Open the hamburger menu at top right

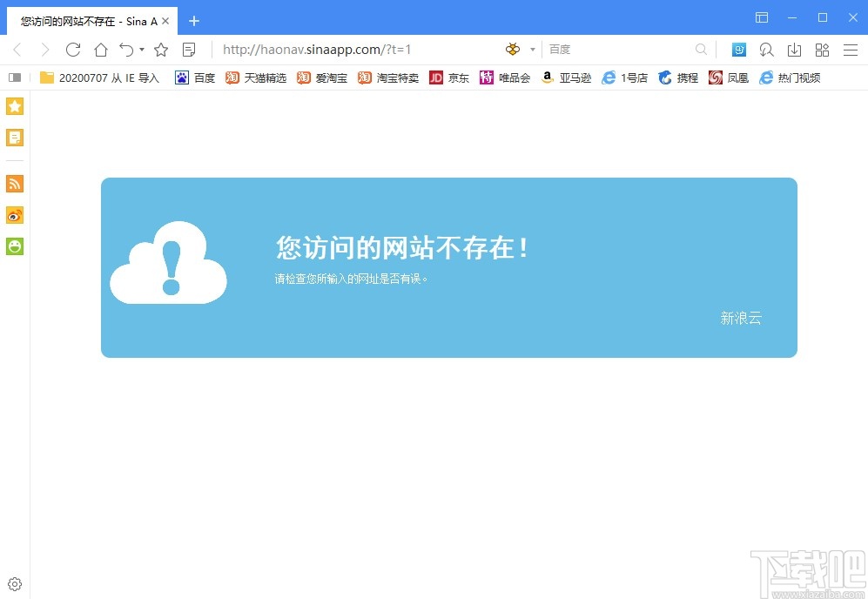click(x=851, y=50)
